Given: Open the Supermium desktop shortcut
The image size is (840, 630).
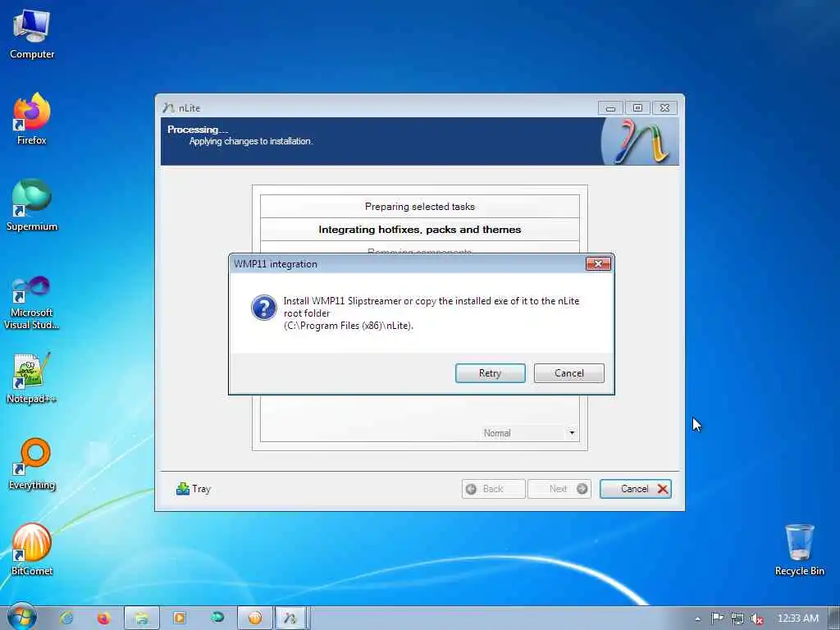Looking at the screenshot, I should pos(32,205).
